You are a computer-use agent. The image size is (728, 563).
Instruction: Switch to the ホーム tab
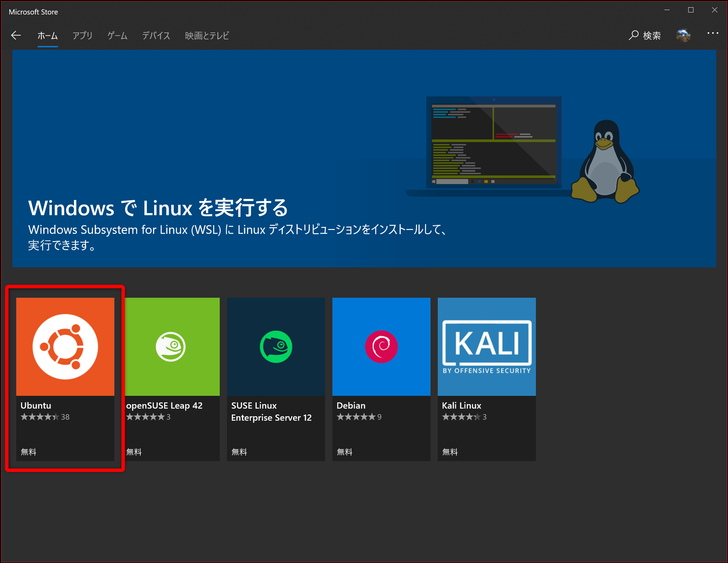click(x=48, y=36)
